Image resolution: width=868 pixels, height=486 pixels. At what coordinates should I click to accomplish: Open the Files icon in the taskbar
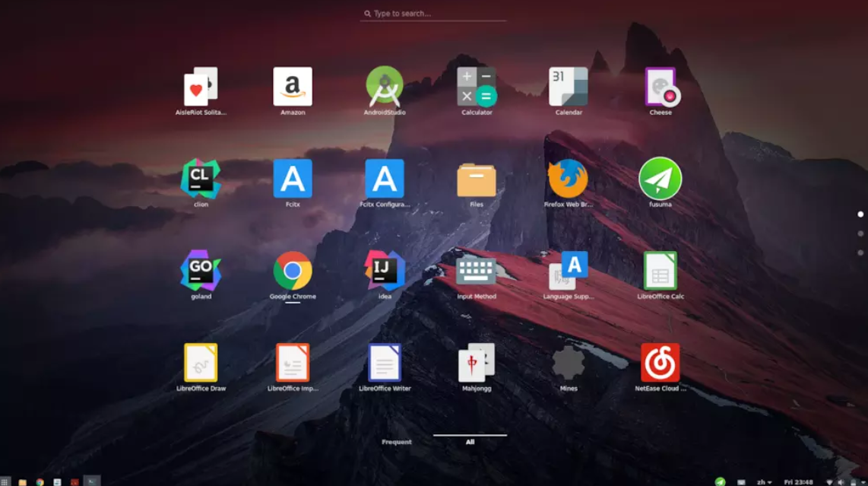click(x=22, y=482)
